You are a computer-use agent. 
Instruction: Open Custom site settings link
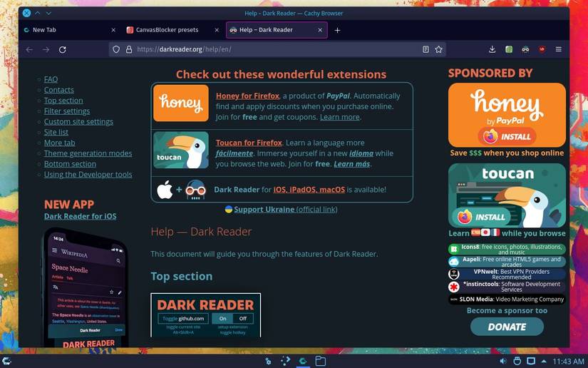78,121
